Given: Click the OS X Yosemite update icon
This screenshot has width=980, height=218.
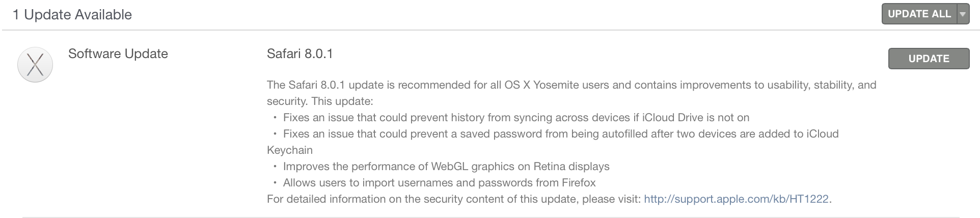Looking at the screenshot, I should click(35, 65).
